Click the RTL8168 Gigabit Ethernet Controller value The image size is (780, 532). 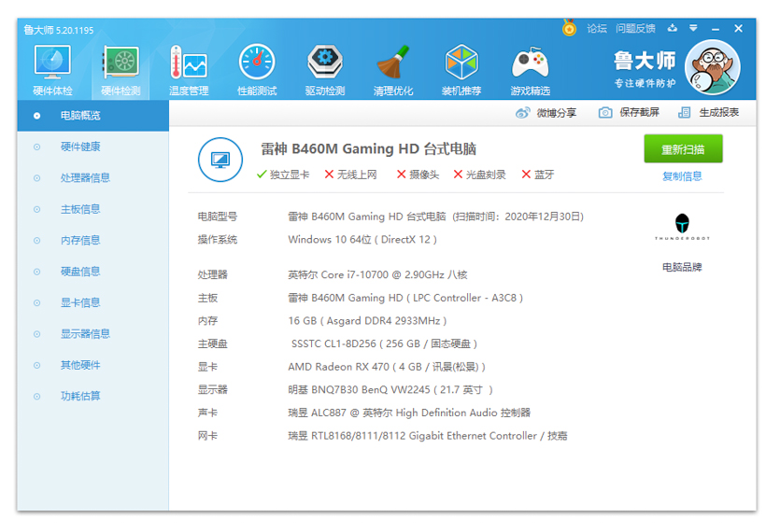tap(428, 436)
